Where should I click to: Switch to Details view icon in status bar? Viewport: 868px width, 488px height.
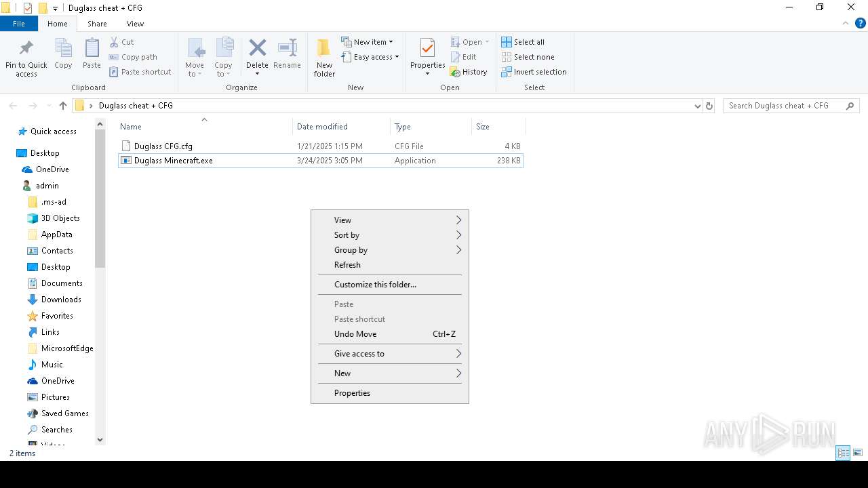[x=844, y=453]
